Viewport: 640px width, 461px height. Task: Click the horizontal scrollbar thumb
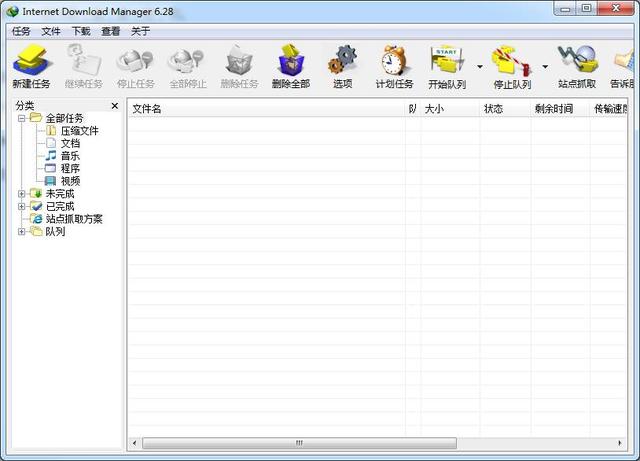point(299,443)
